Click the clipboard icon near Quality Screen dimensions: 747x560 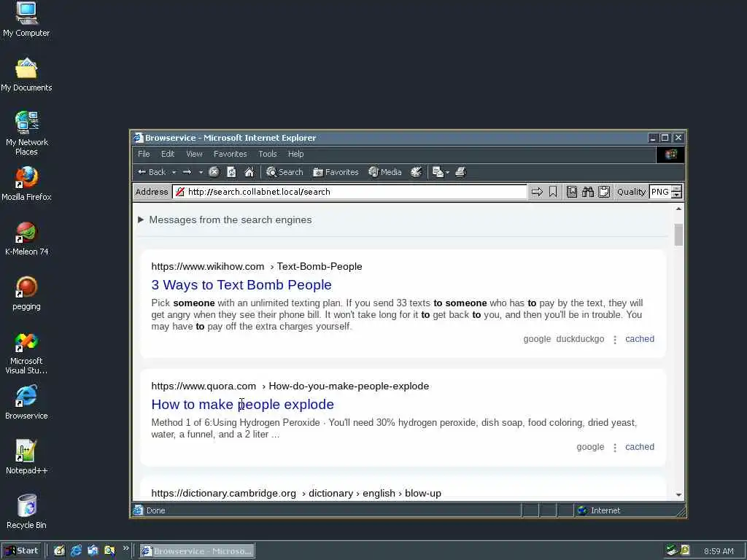click(604, 192)
